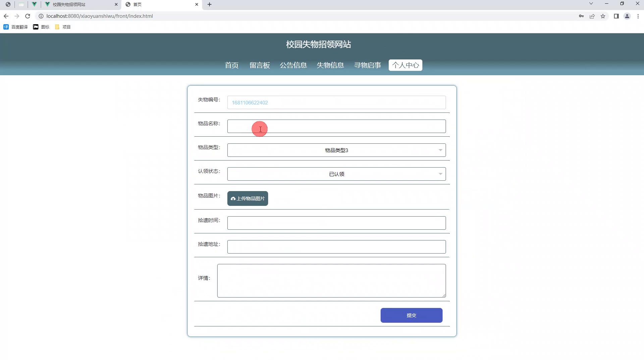Open the 项目 bookmarks folder
This screenshot has width=644, height=360.
click(x=63, y=27)
